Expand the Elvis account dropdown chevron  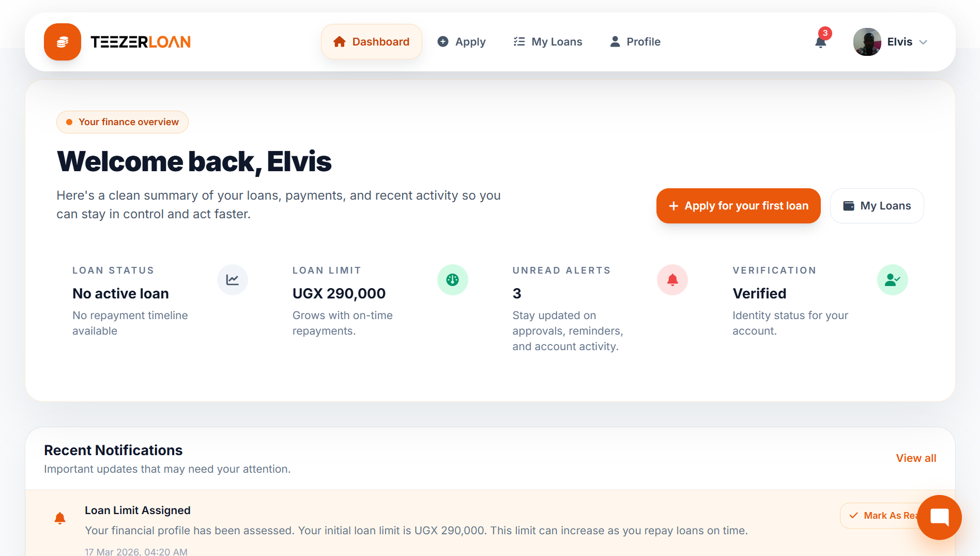(x=924, y=42)
